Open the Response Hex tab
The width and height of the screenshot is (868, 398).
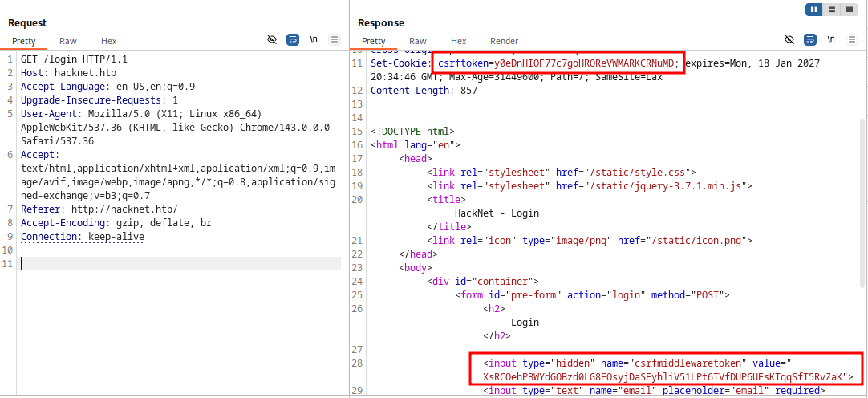pos(458,41)
